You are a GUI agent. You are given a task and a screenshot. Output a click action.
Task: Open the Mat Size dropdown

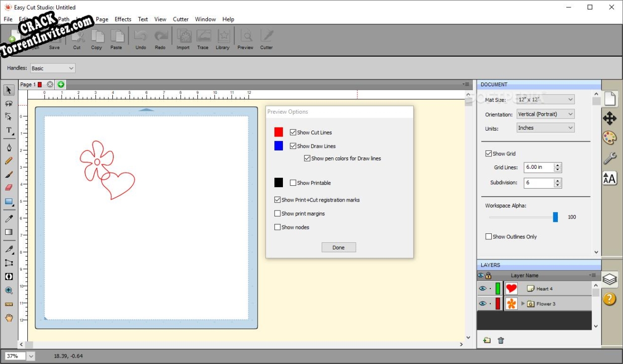point(545,99)
